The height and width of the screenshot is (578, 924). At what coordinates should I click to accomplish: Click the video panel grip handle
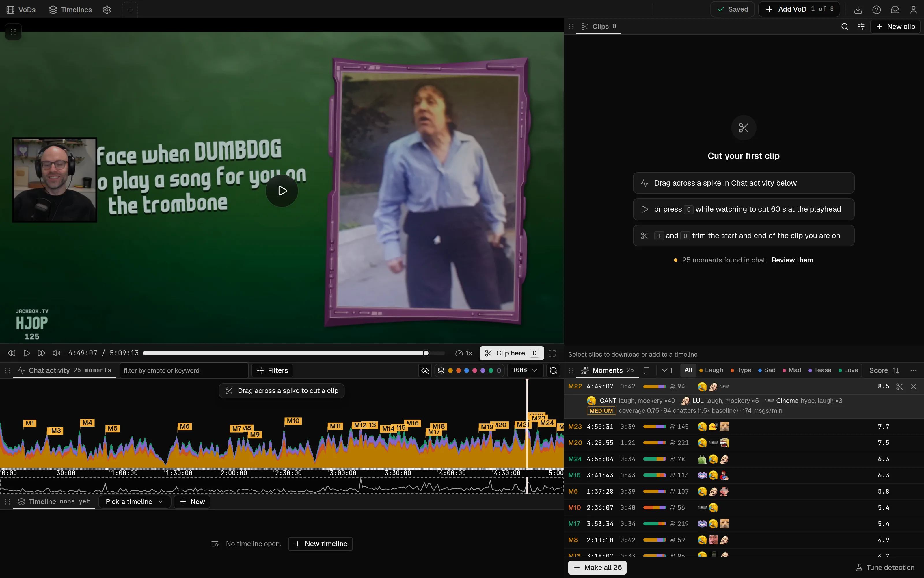tap(13, 32)
